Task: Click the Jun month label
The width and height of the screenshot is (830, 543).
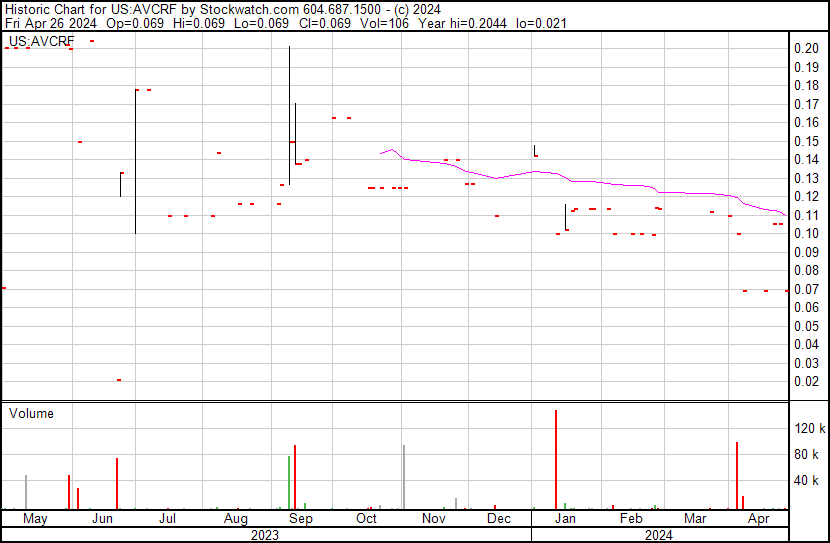Action: point(102,519)
